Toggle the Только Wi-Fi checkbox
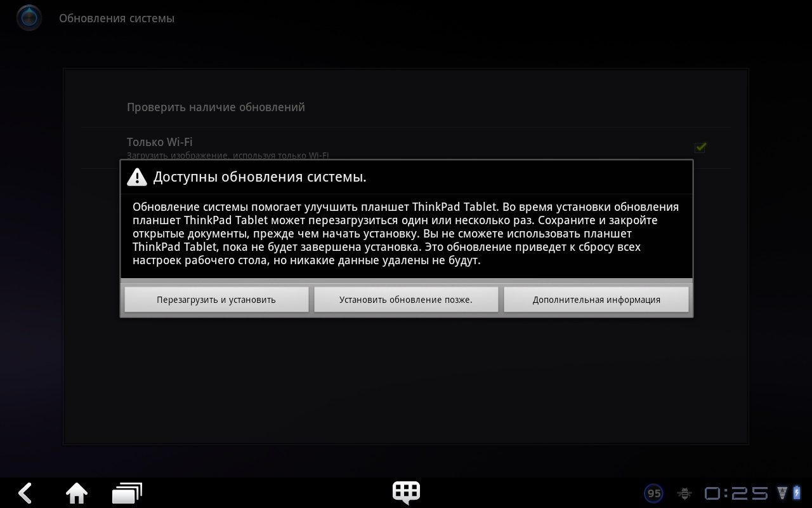The height and width of the screenshot is (508, 812). pyautogui.click(x=700, y=147)
